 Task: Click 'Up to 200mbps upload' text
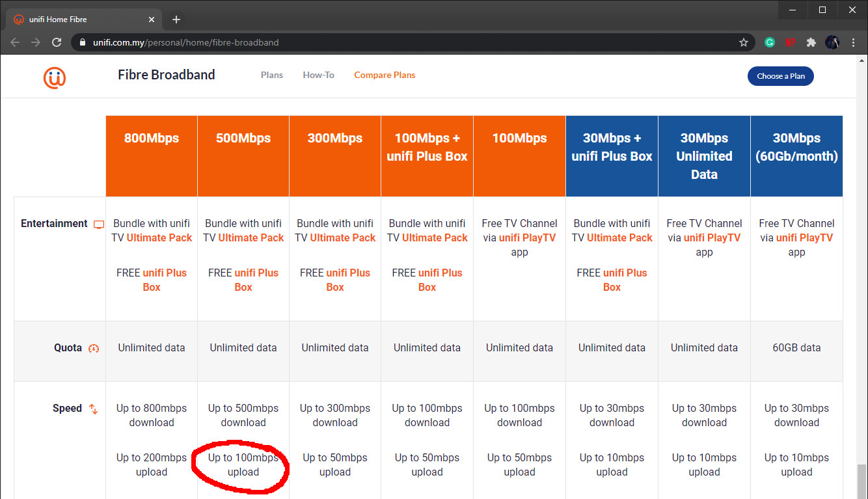click(152, 465)
